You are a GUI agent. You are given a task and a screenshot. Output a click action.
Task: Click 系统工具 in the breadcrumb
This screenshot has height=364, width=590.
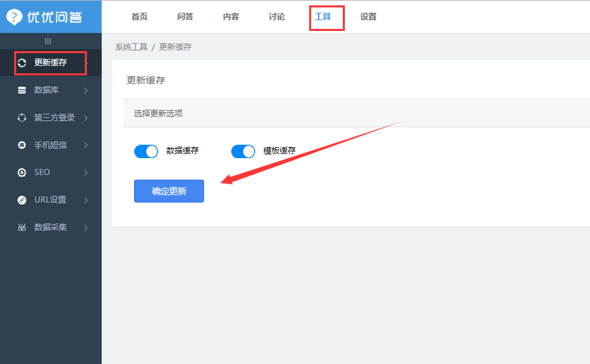click(131, 47)
